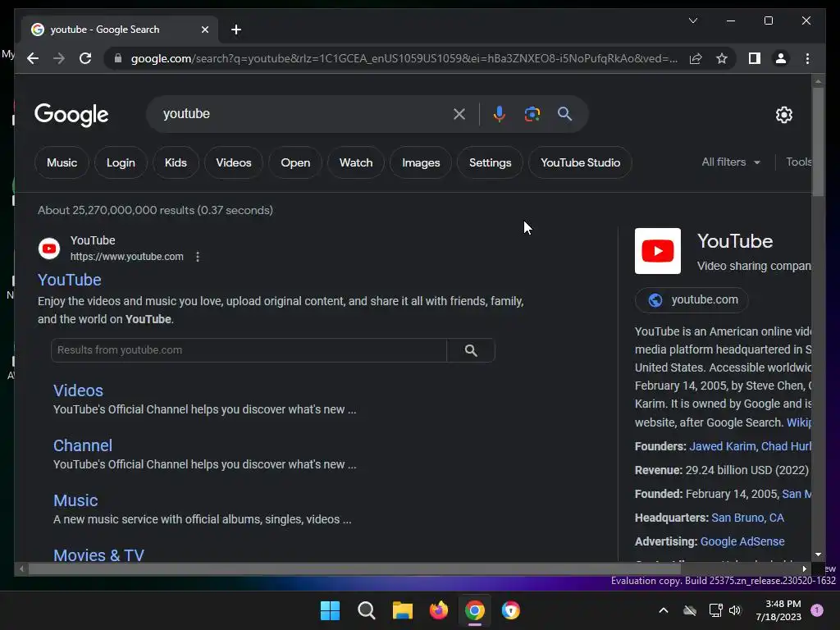Screen dimensions: 840x630
Task: Share this page using the share icon
Action: pyautogui.click(x=696, y=58)
